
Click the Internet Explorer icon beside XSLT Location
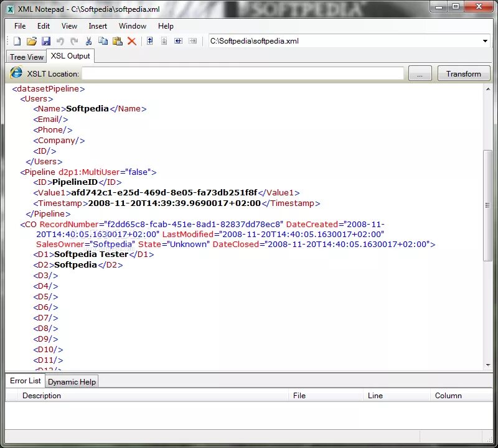click(x=16, y=73)
